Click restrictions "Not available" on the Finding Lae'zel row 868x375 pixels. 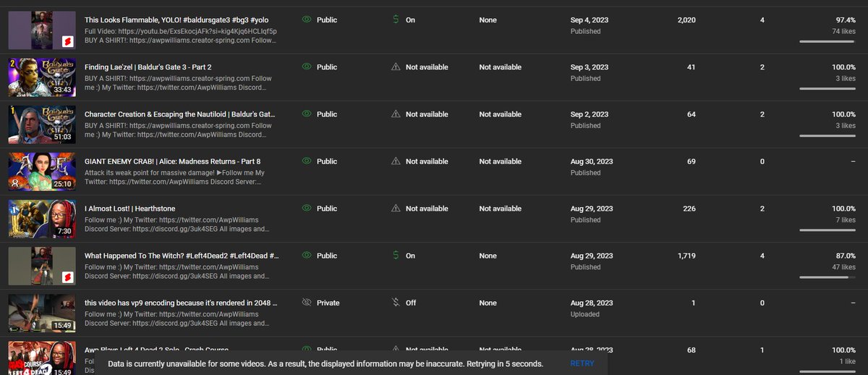[x=500, y=67]
